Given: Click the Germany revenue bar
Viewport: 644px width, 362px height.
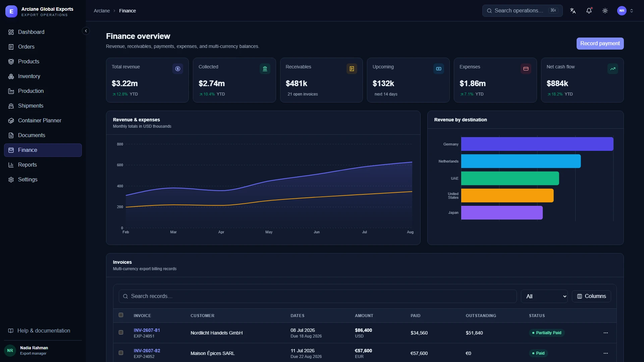Looking at the screenshot, I should (x=537, y=144).
